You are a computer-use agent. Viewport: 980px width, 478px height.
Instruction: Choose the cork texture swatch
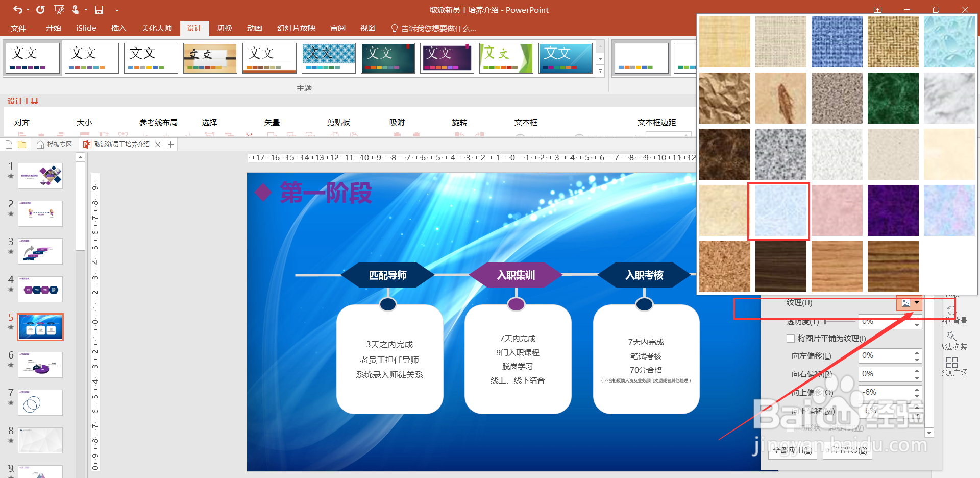pos(725,267)
